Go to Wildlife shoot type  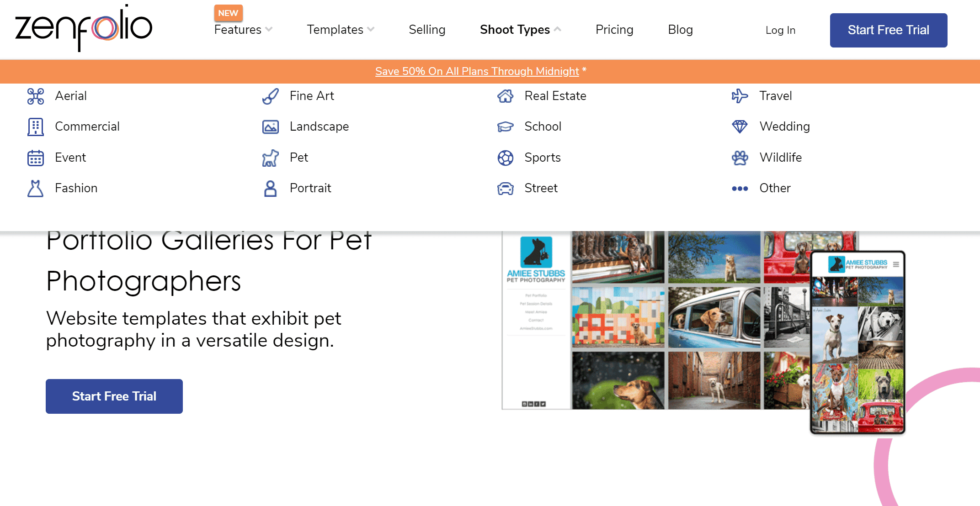pos(781,158)
